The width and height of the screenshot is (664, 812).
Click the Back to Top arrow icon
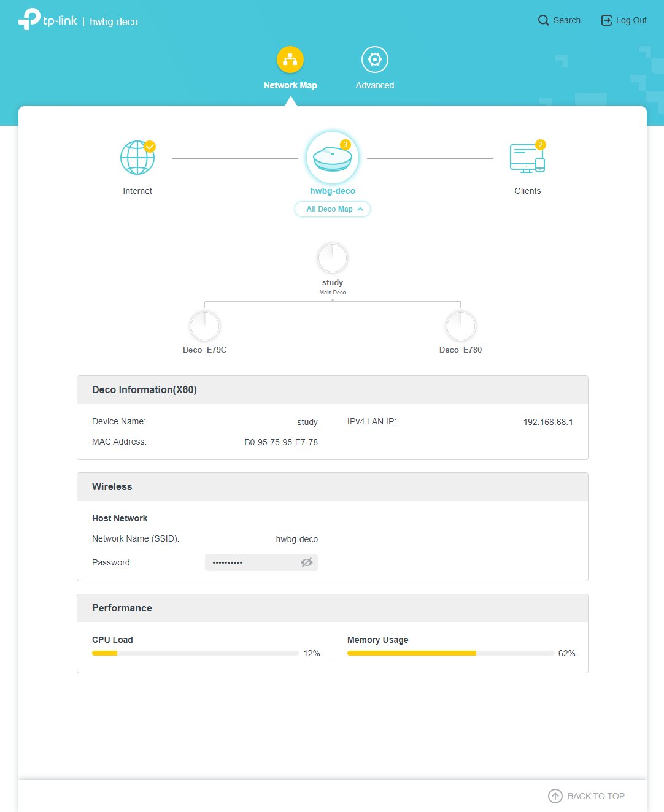555,796
